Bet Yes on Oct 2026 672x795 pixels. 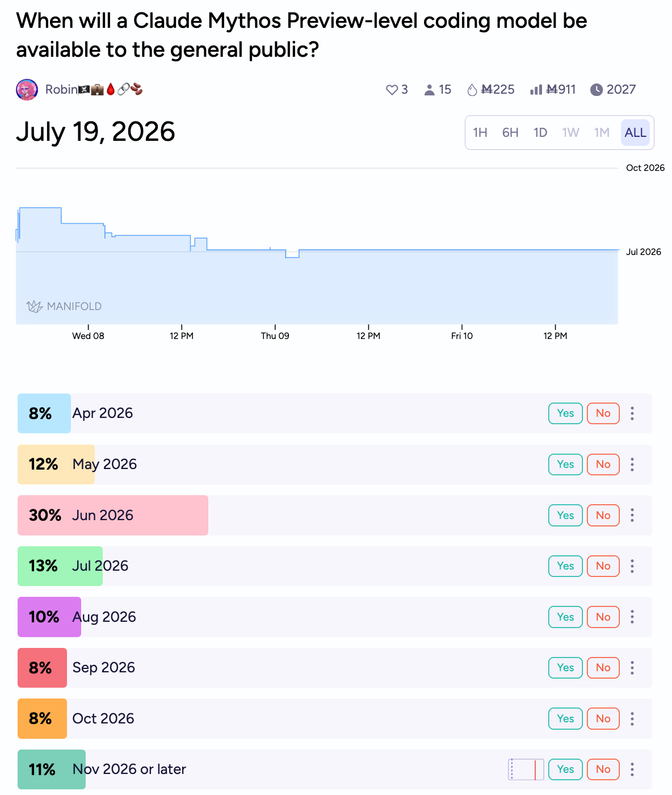pos(565,719)
